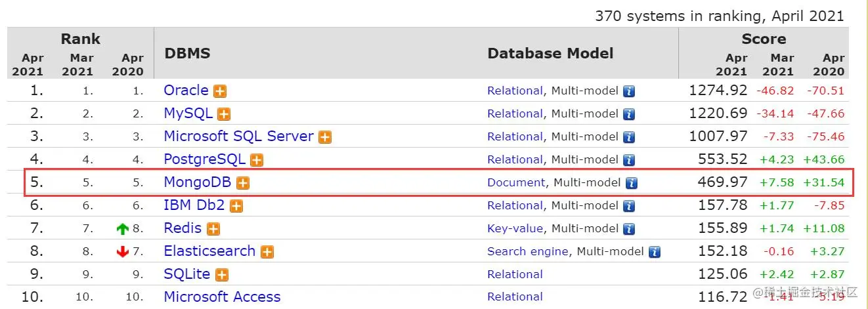Click the Relational model link in MySQL row
This screenshot has height=309, width=868.
[x=515, y=114]
